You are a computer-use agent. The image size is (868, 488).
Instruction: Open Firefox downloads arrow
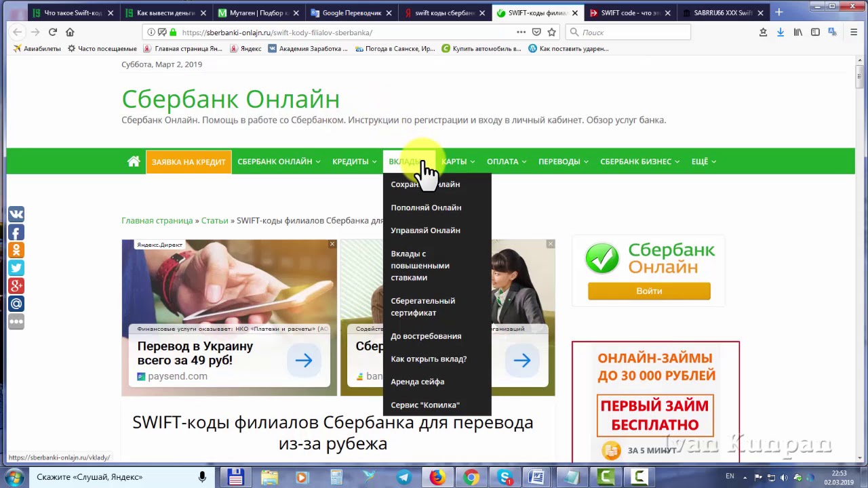[x=781, y=32]
